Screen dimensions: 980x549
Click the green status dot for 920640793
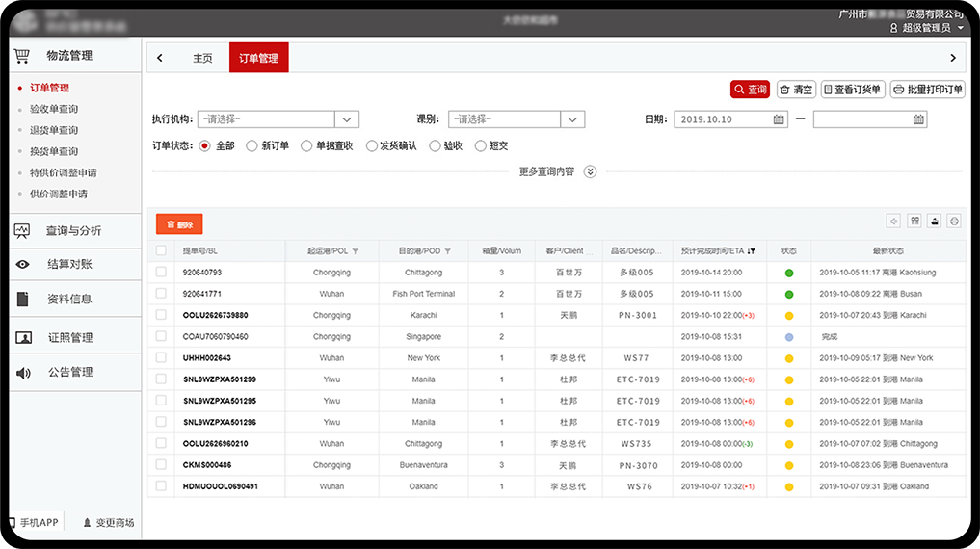pyautogui.click(x=789, y=273)
